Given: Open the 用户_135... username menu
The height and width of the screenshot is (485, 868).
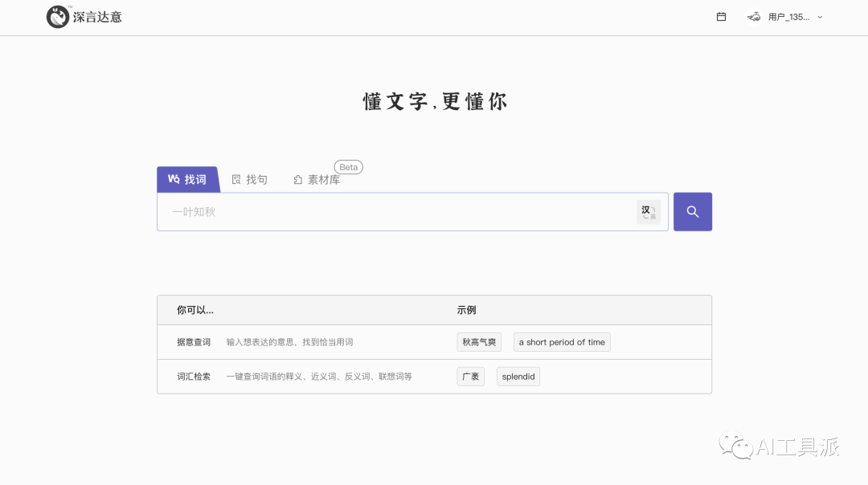Looking at the screenshot, I should [x=788, y=17].
